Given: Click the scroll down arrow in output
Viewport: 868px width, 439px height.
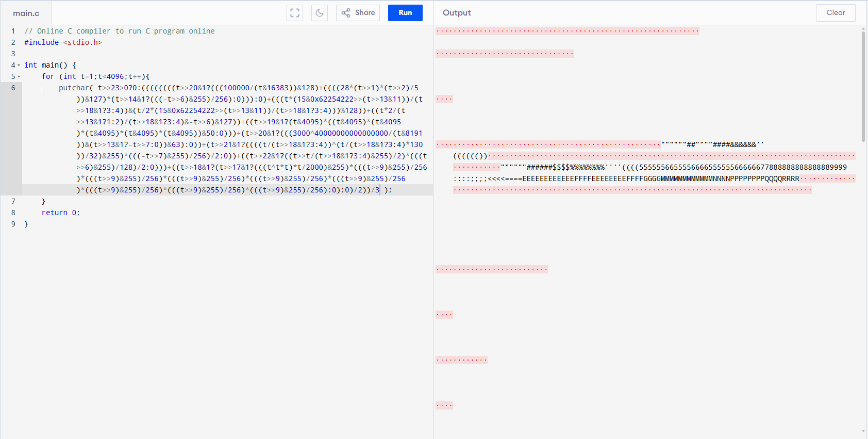Looking at the screenshot, I should (863, 431).
